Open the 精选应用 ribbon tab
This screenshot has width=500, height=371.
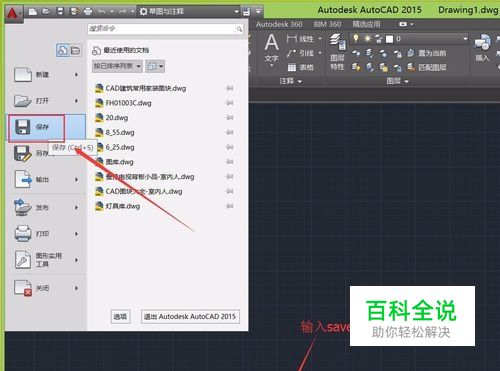[366, 24]
